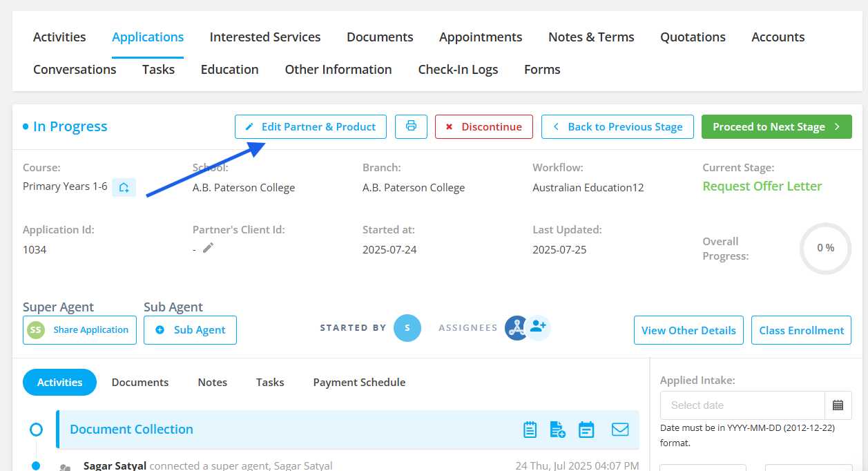
Task: Click the Overall Progress circle showing 0 %
Action: 825,249
